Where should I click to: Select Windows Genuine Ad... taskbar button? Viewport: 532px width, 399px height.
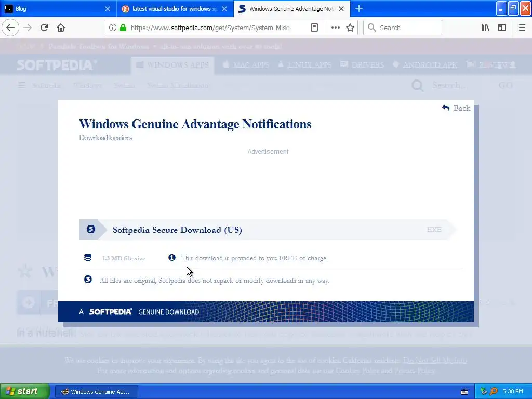[x=96, y=392]
